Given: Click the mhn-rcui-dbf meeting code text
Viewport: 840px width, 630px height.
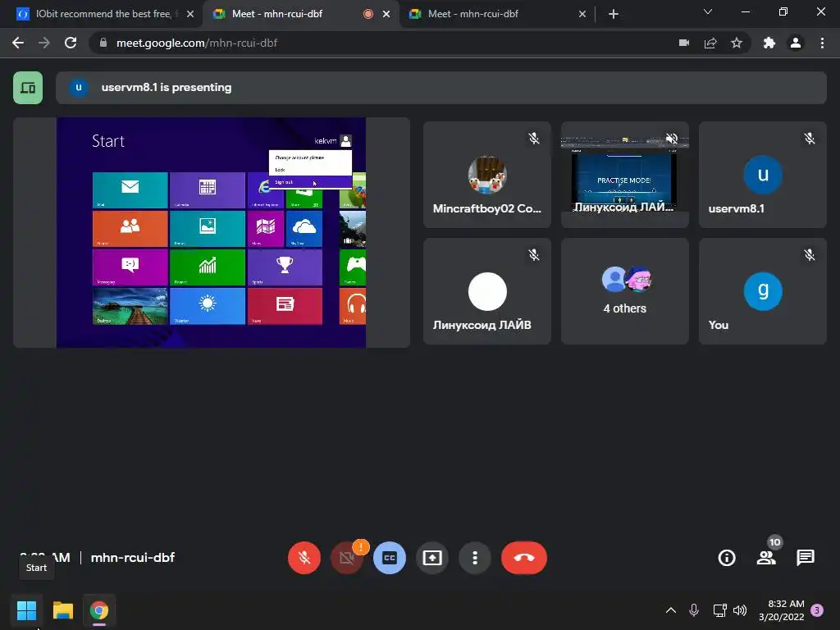Looking at the screenshot, I should 133,558.
